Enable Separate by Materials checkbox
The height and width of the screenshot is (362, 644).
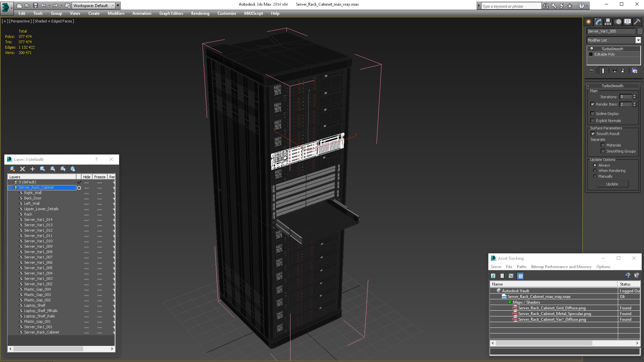point(603,145)
